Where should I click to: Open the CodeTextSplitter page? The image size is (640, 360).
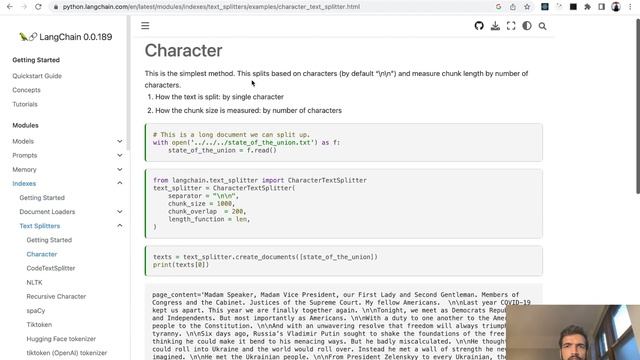click(x=51, y=268)
